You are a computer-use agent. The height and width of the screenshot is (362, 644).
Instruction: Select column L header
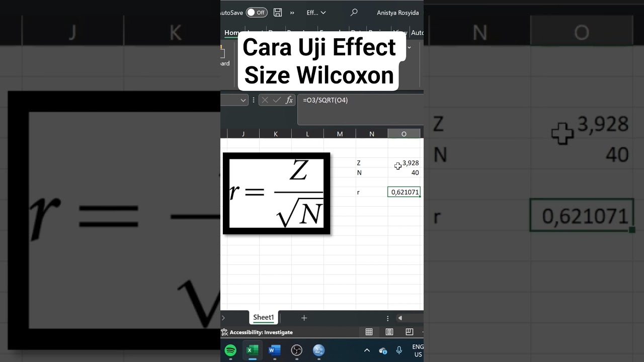[307, 134]
